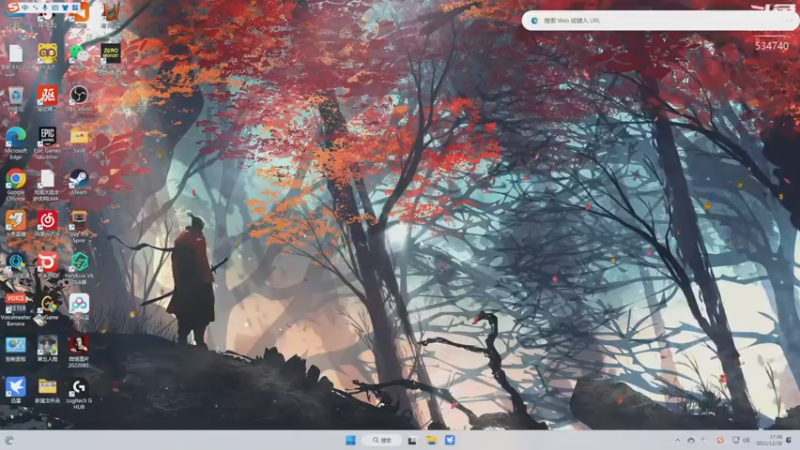The image size is (800, 450).
Task: Open the Windows Start menu
Action: [351, 440]
